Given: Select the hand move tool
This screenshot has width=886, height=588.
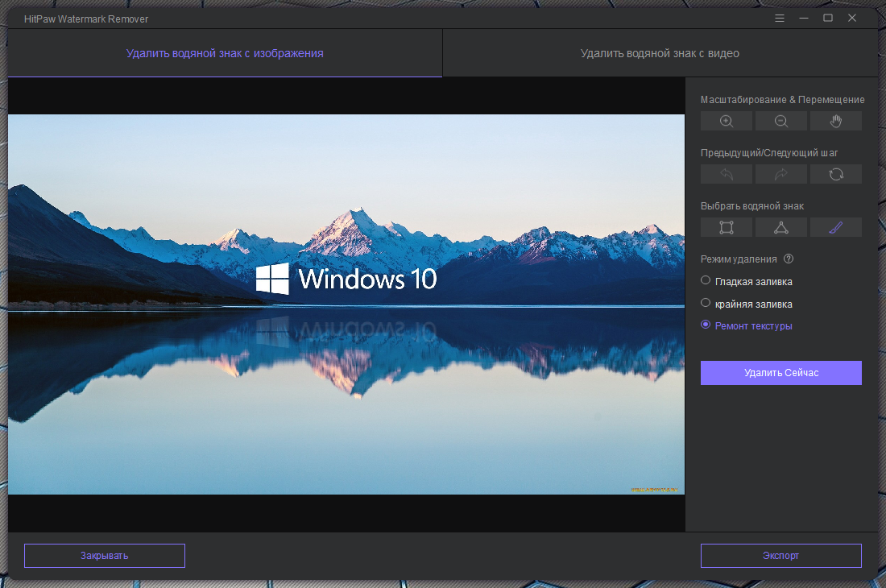Looking at the screenshot, I should 836,121.
